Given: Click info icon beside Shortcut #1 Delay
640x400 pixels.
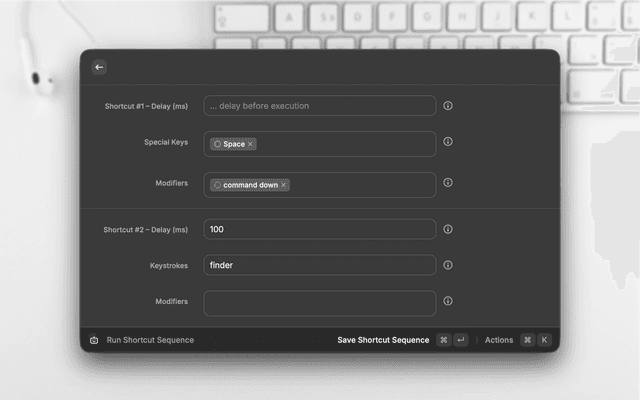Looking at the screenshot, I should (x=448, y=105).
